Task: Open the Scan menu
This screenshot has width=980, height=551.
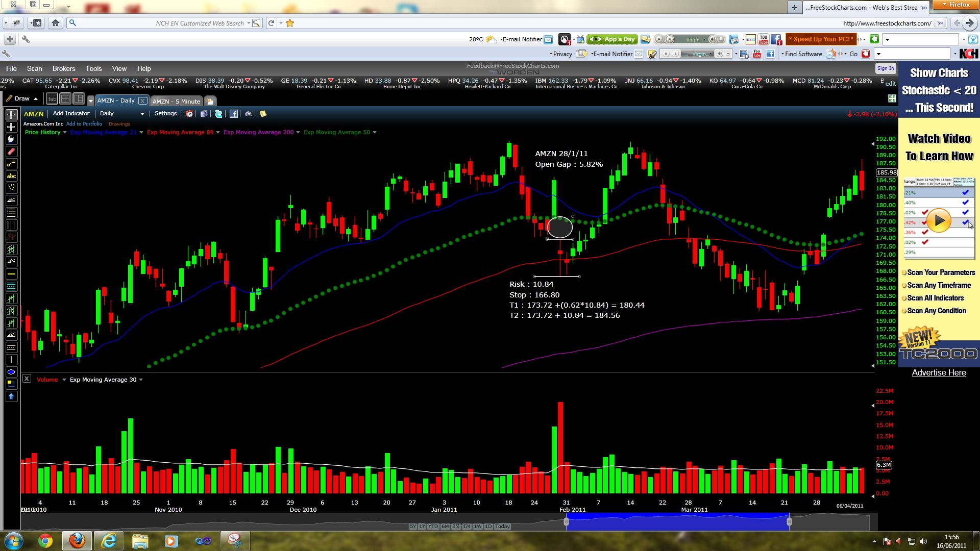Action: pyautogui.click(x=35, y=68)
